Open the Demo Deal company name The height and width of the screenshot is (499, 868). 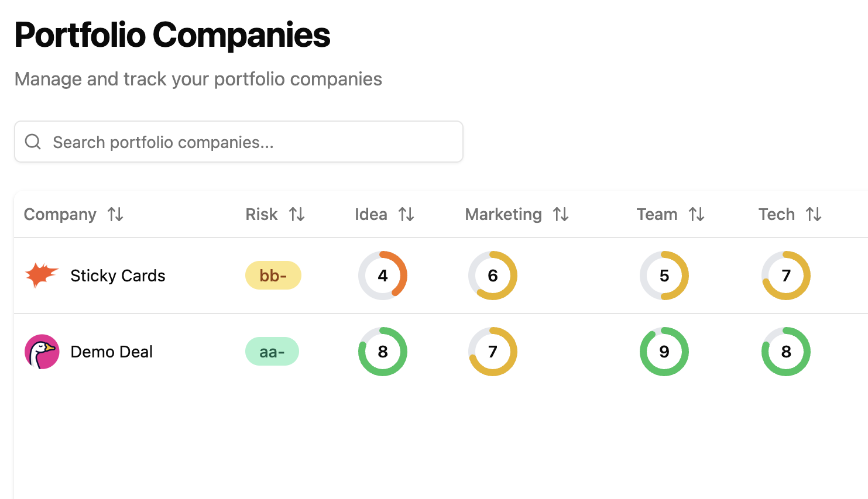click(x=111, y=352)
